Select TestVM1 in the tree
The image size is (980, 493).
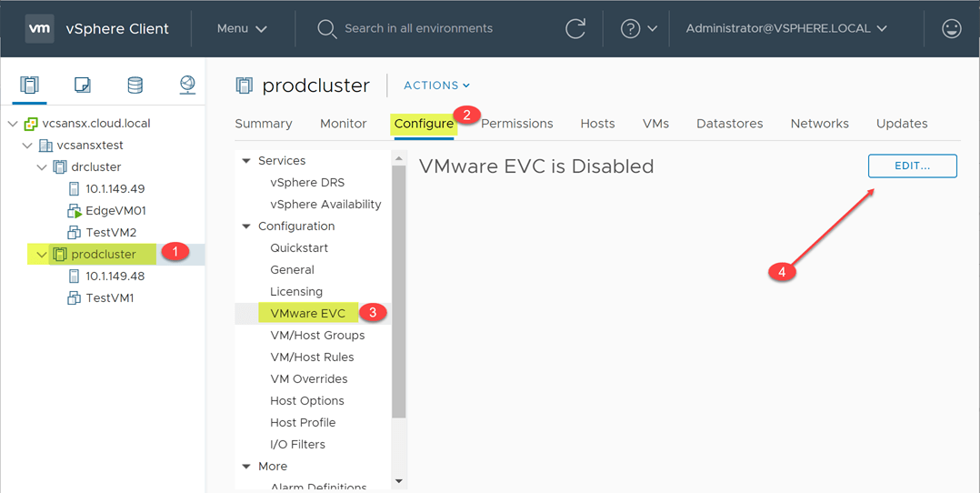[109, 298]
